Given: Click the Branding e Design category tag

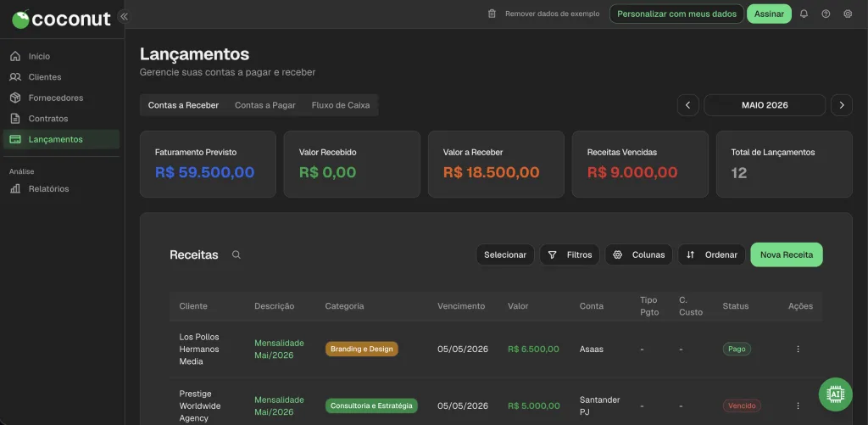Looking at the screenshot, I should 361,350.
